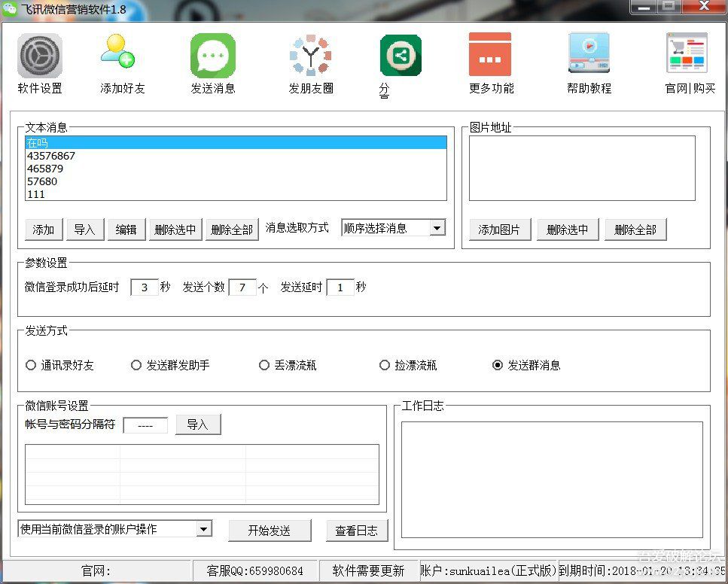Click the 发送个数 count field

click(242, 287)
